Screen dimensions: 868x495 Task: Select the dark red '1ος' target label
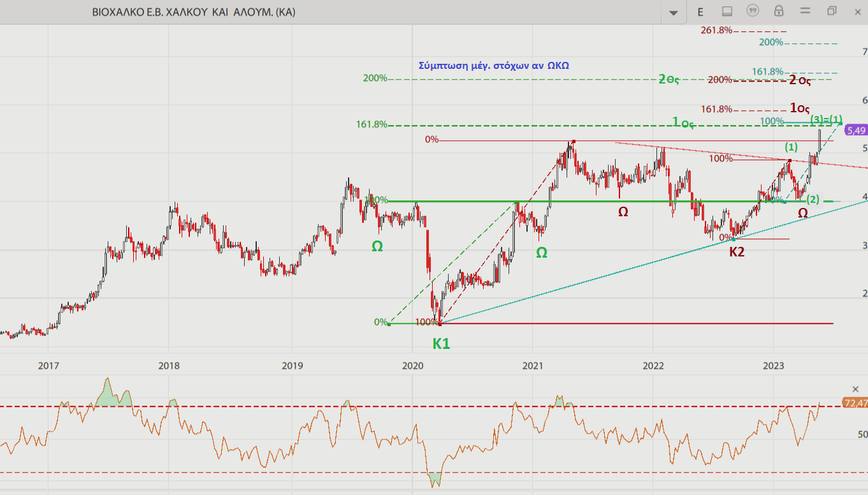[x=800, y=108]
